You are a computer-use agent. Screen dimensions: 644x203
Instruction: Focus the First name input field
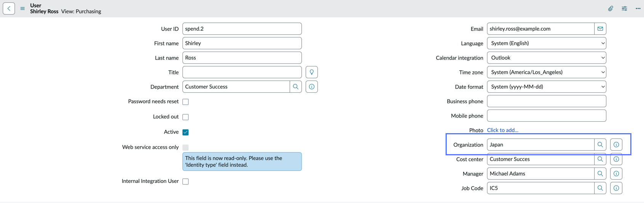pos(242,43)
